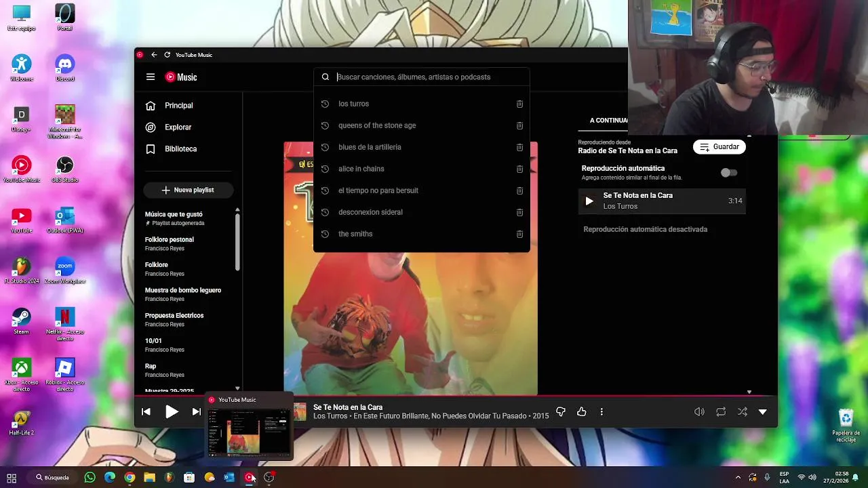The height and width of the screenshot is (488, 868).
Task: Select Papelera de reciclaje on desktop
Action: click(846, 425)
